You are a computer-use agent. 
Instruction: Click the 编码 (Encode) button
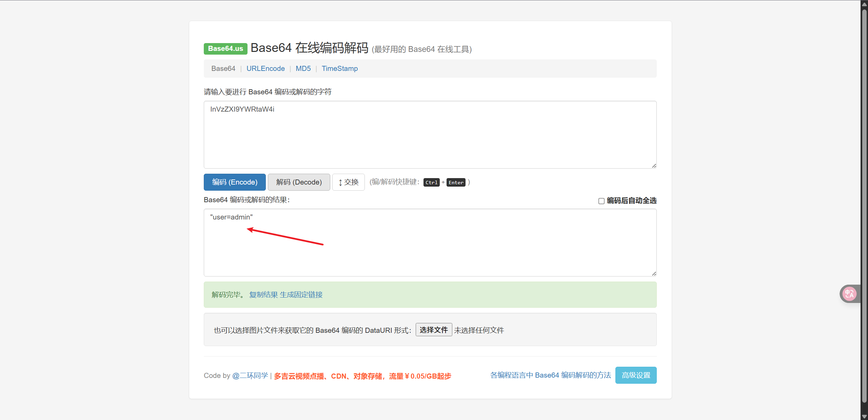(x=234, y=182)
